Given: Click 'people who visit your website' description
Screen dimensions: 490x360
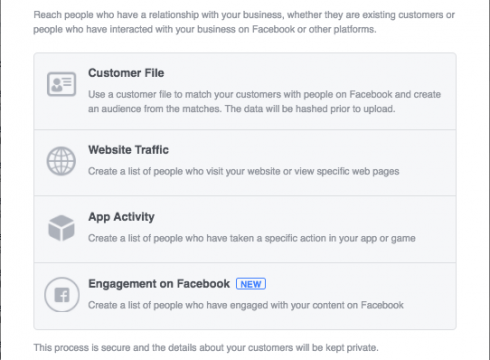Looking at the screenshot, I should [244, 171].
